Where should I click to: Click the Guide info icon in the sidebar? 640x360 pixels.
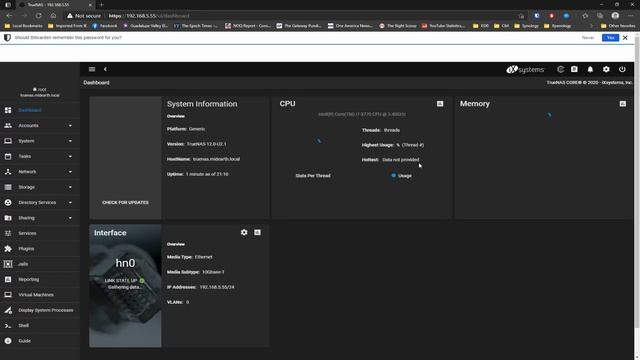(x=8, y=341)
